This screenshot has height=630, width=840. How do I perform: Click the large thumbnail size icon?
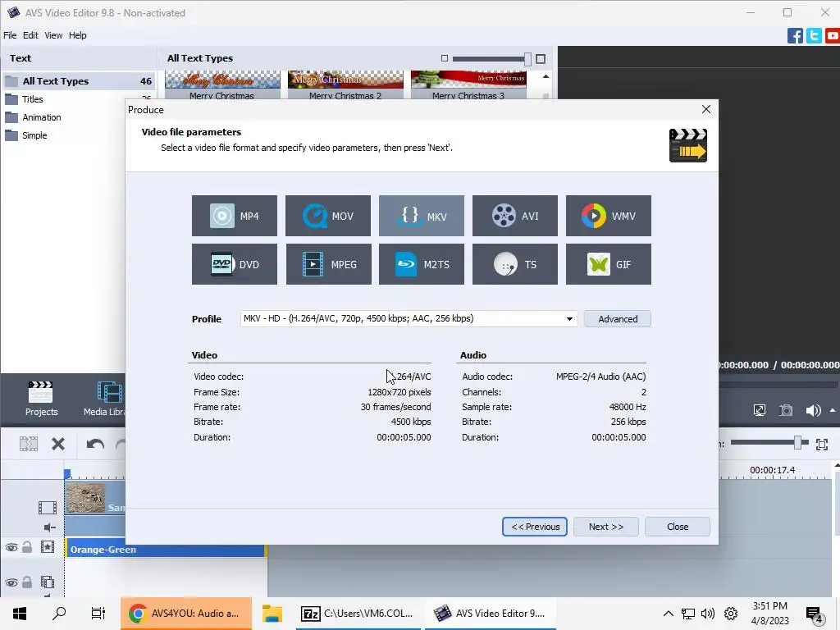tap(541, 58)
